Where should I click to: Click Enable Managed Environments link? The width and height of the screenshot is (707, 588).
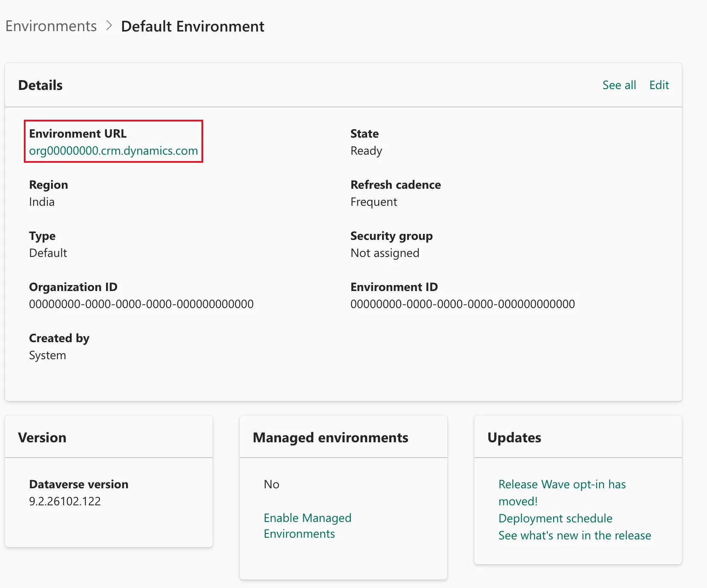(x=308, y=526)
